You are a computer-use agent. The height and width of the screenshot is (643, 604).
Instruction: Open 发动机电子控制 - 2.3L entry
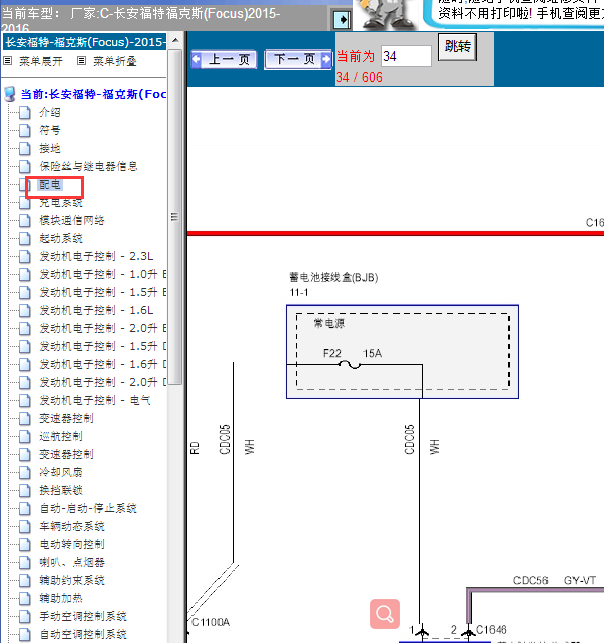click(96, 256)
